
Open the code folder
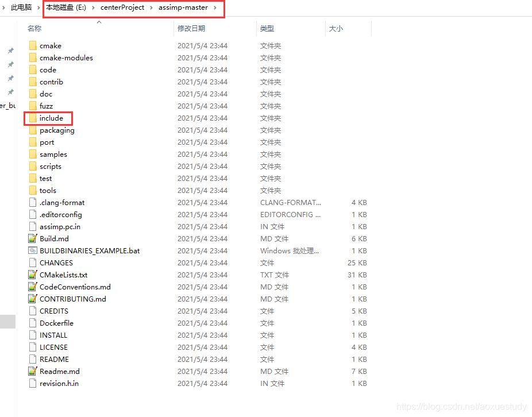point(47,69)
